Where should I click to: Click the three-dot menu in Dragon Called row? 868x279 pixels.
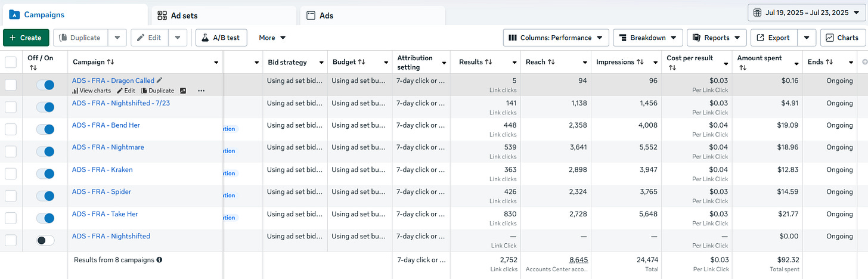click(201, 91)
